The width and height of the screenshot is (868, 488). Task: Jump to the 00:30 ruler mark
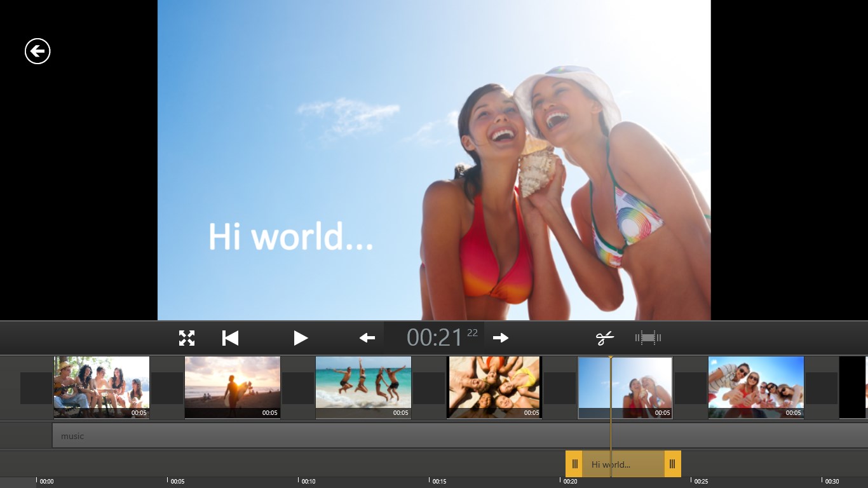tap(832, 482)
